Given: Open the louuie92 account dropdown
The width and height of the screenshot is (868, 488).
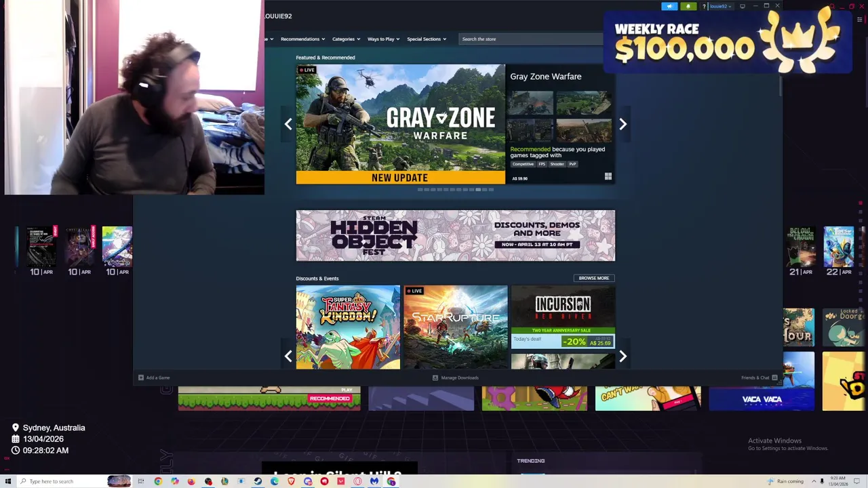Looking at the screenshot, I should (720, 6).
